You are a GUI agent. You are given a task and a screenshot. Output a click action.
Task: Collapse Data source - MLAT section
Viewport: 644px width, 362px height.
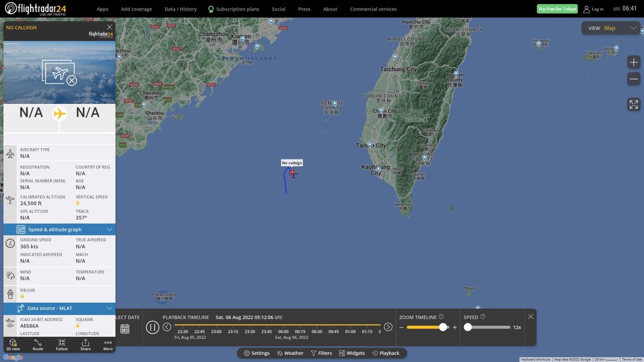60,308
